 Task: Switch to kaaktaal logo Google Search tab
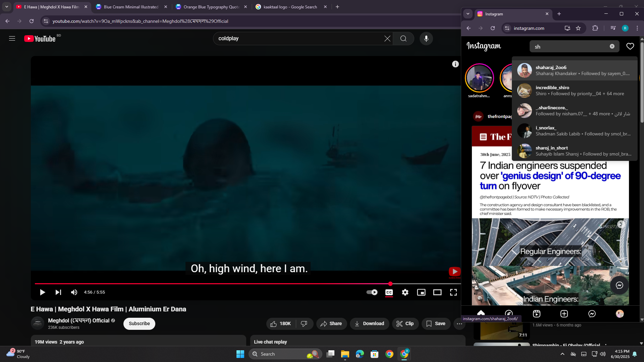pyautogui.click(x=290, y=7)
